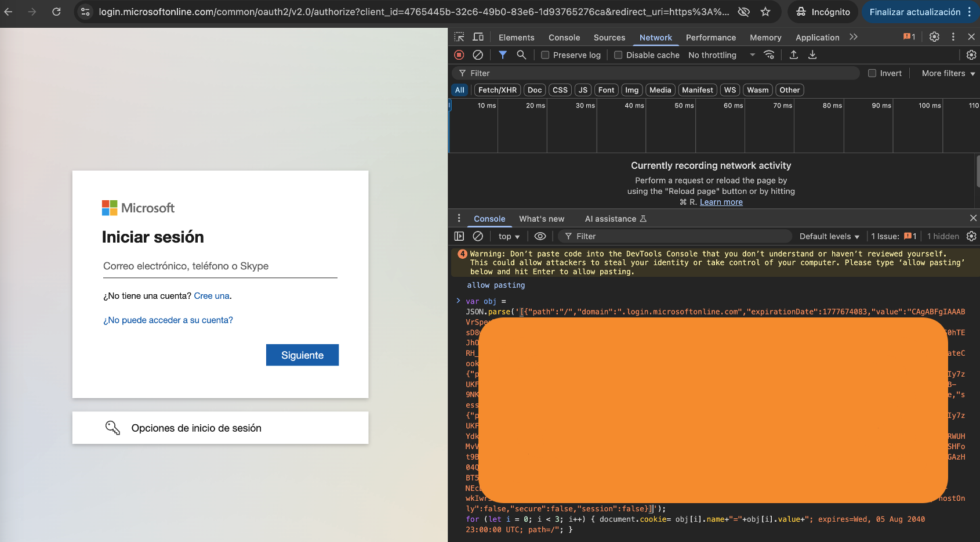Close the DevTools panel
980x542 pixels.
pyautogui.click(x=971, y=37)
